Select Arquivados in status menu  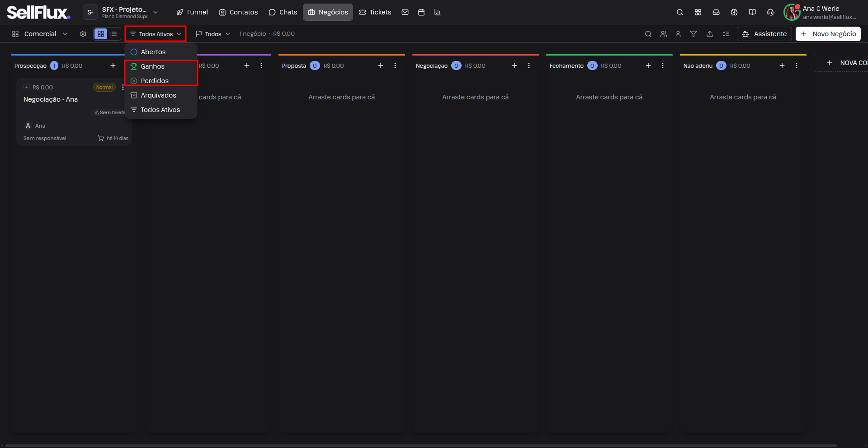click(161, 95)
